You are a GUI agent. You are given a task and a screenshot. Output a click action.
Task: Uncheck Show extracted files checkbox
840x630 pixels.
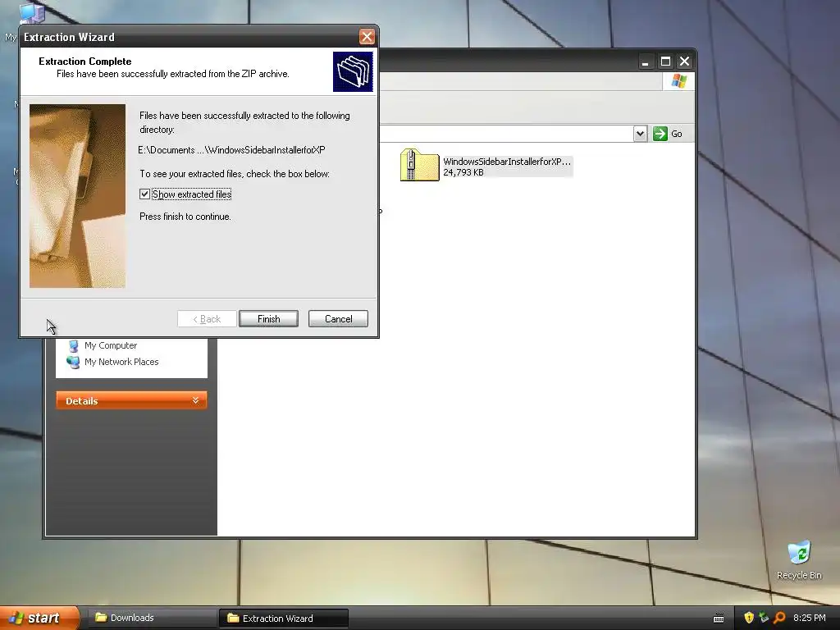(144, 194)
